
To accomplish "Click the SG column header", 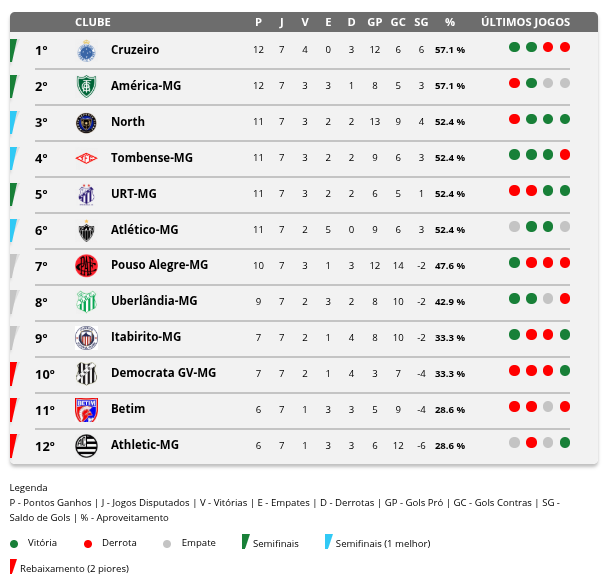I will (421, 22).
